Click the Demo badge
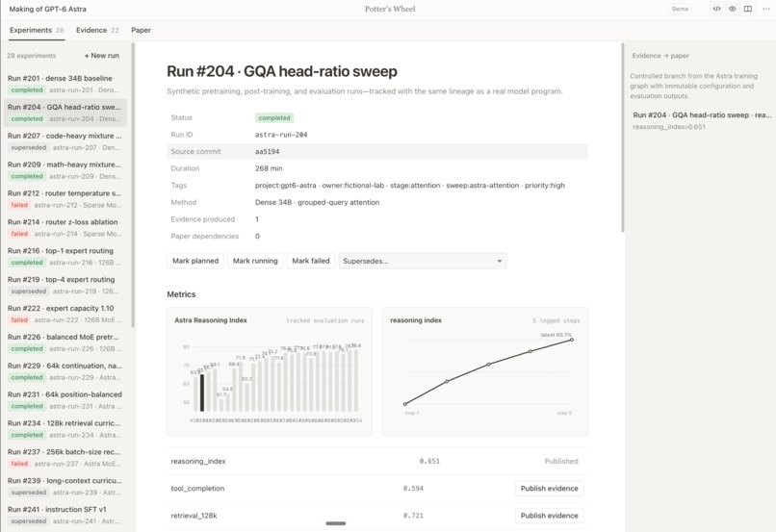 (x=680, y=9)
